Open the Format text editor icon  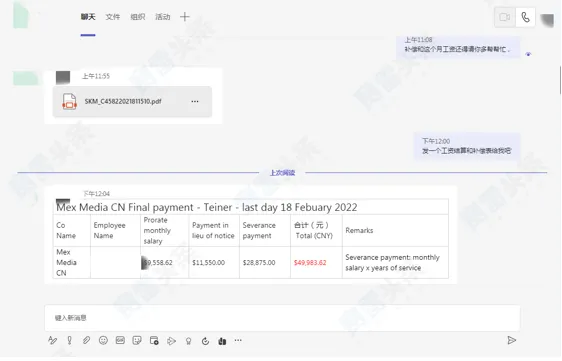52,340
